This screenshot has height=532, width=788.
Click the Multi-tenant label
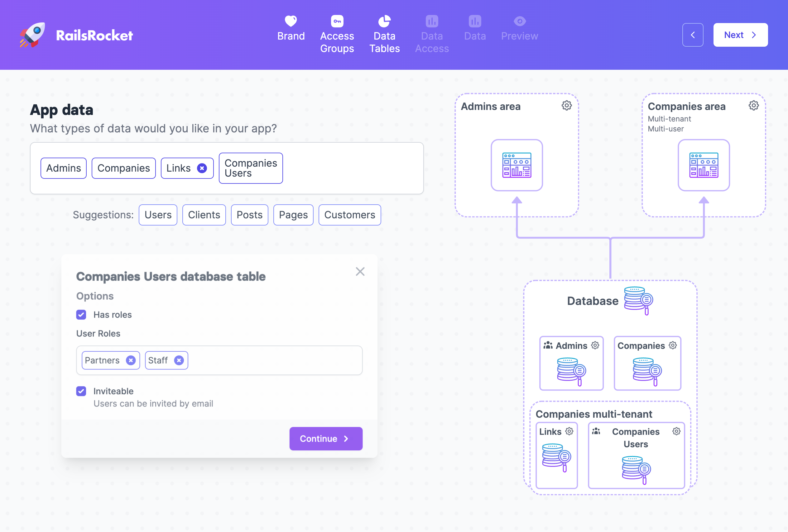click(669, 119)
